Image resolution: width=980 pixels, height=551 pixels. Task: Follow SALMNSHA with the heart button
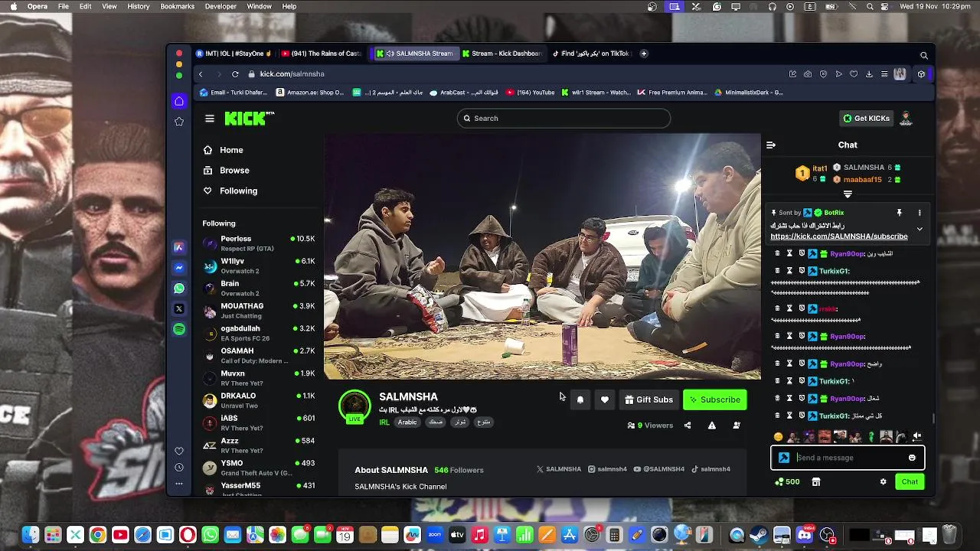click(x=605, y=399)
